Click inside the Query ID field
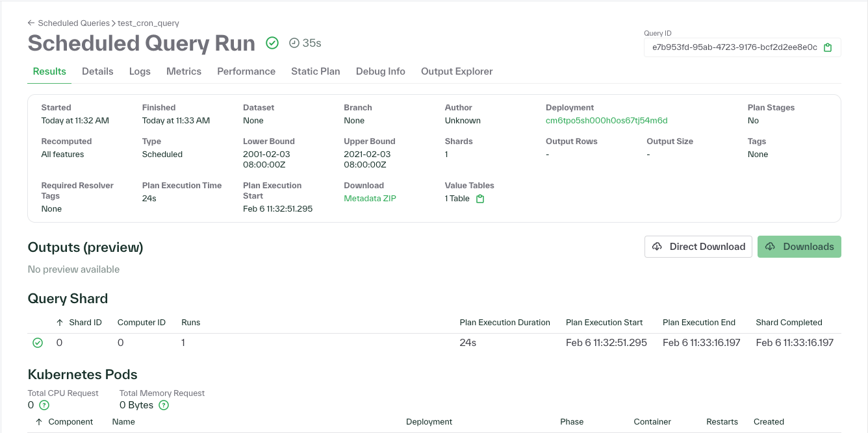Viewport: 868px width, 433px height. point(728,47)
